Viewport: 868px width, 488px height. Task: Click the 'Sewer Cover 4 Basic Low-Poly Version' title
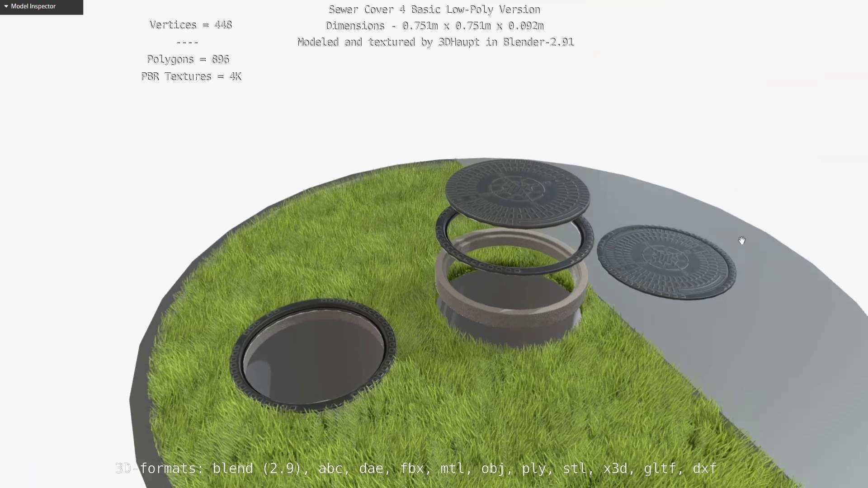click(x=434, y=9)
